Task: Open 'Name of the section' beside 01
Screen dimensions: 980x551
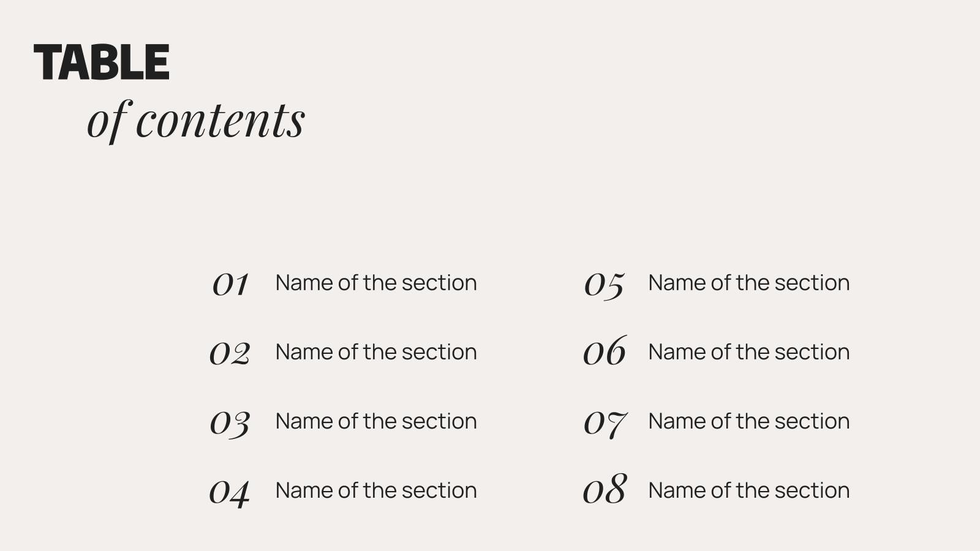Action: point(376,283)
